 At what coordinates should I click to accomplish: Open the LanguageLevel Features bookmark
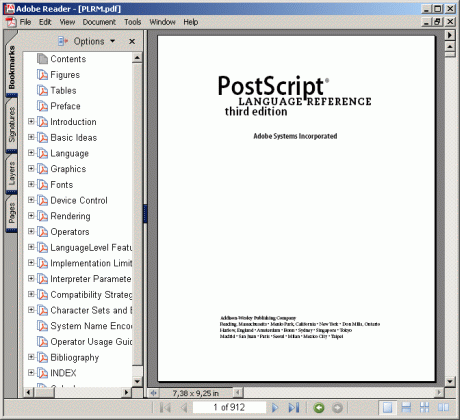point(91,248)
